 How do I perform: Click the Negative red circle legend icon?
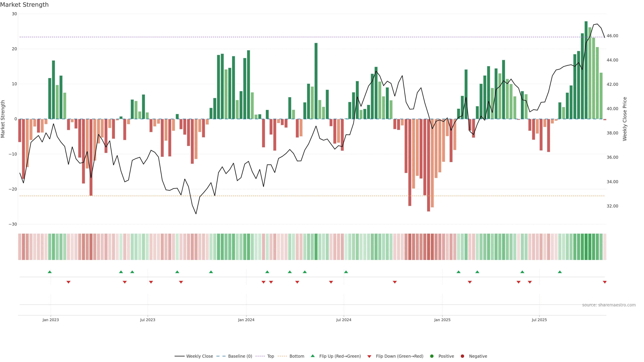tap(462, 356)
